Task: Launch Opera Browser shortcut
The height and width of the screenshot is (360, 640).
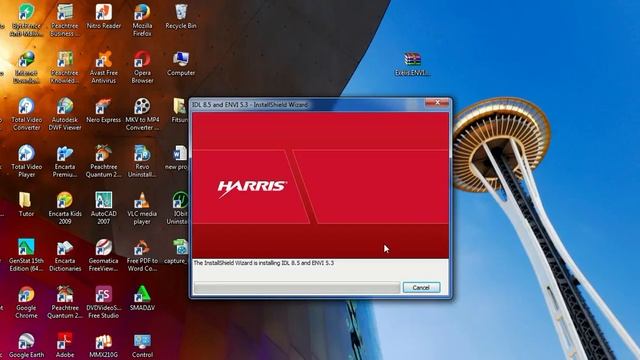Action: (x=142, y=67)
